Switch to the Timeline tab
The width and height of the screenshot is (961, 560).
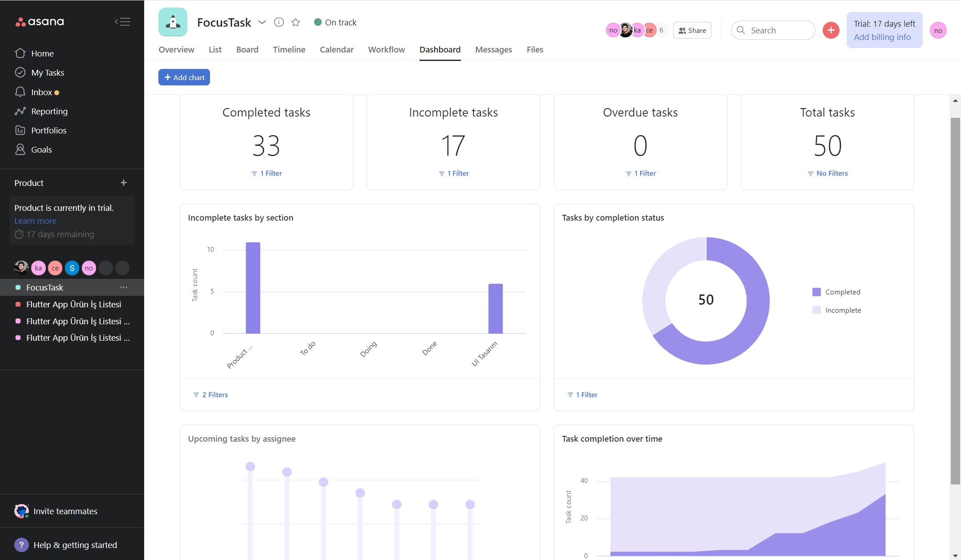click(x=289, y=49)
